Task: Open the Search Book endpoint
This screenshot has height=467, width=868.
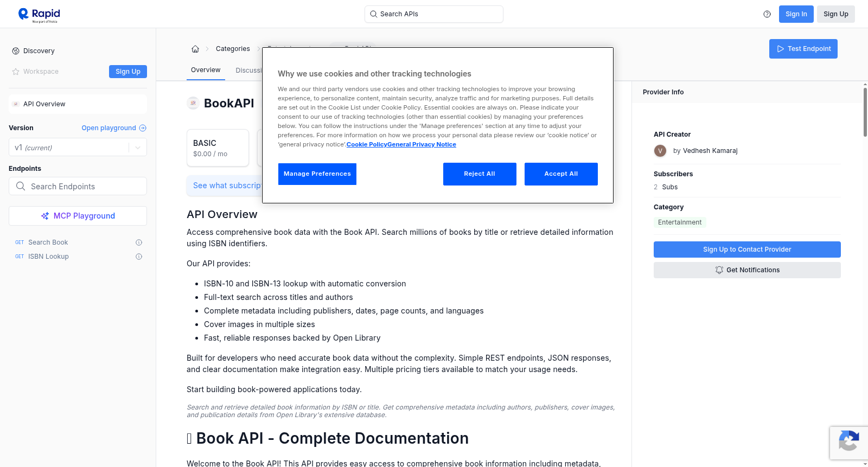Action: 48,242
